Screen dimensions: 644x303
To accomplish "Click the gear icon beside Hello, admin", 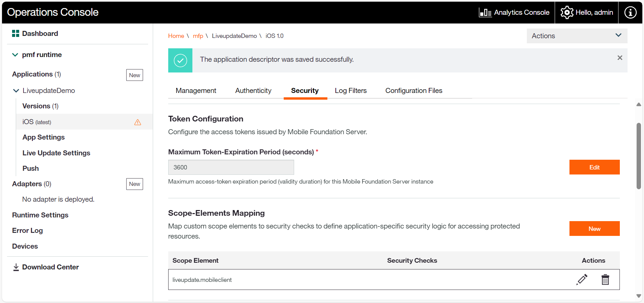I will pyautogui.click(x=567, y=13).
